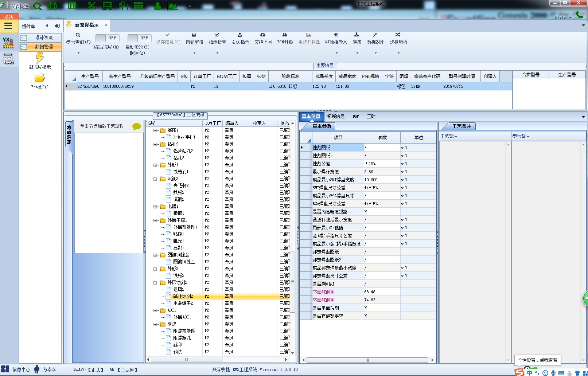Collapse the 阻焊 tree node
Image resolution: width=588 pixels, height=376 pixels.
coord(156,324)
